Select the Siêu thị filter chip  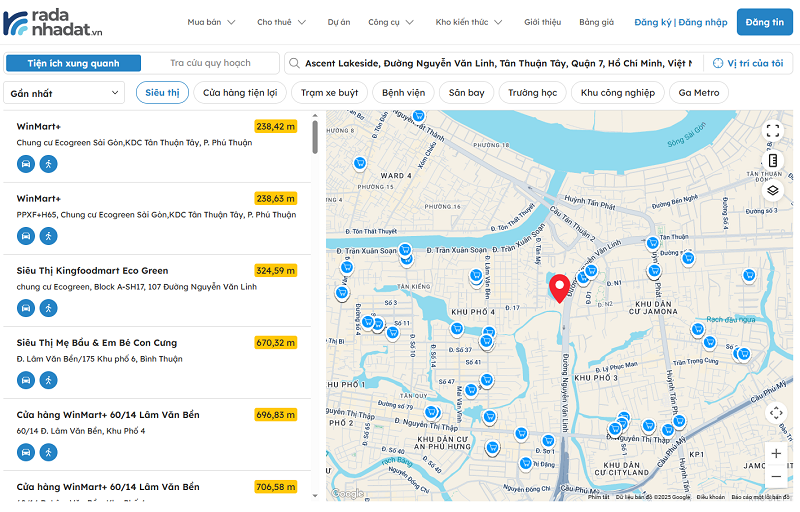click(x=162, y=93)
